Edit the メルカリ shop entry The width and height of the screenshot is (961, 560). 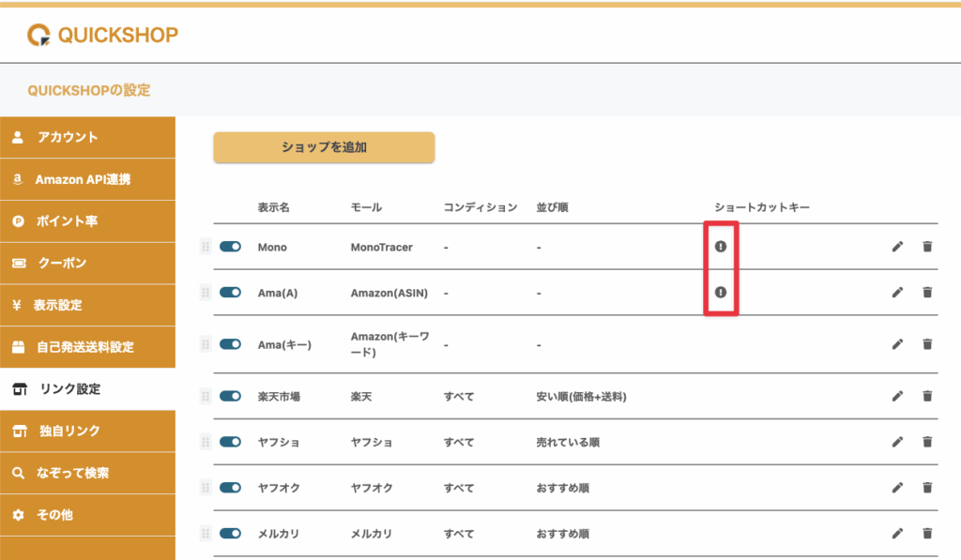click(x=897, y=534)
